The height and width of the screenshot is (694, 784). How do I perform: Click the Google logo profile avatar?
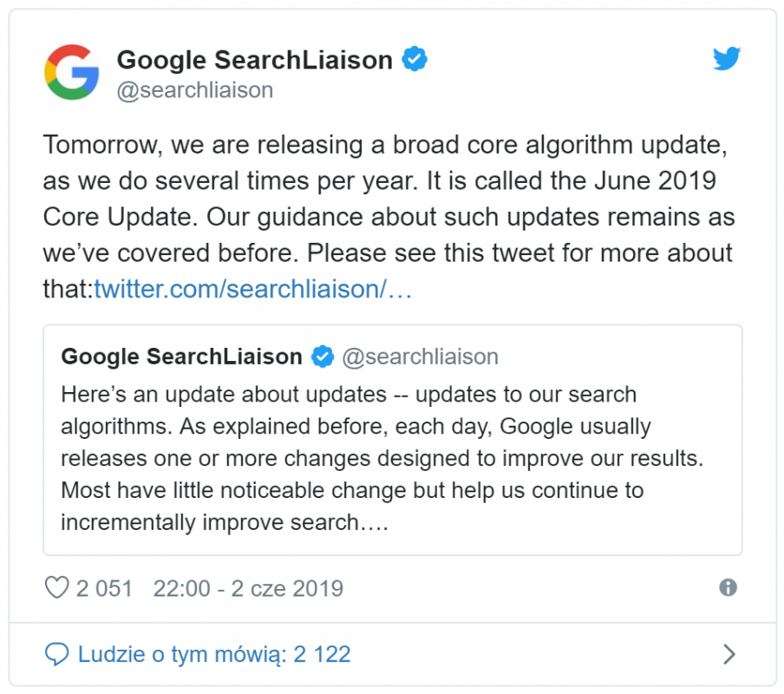click(72, 71)
